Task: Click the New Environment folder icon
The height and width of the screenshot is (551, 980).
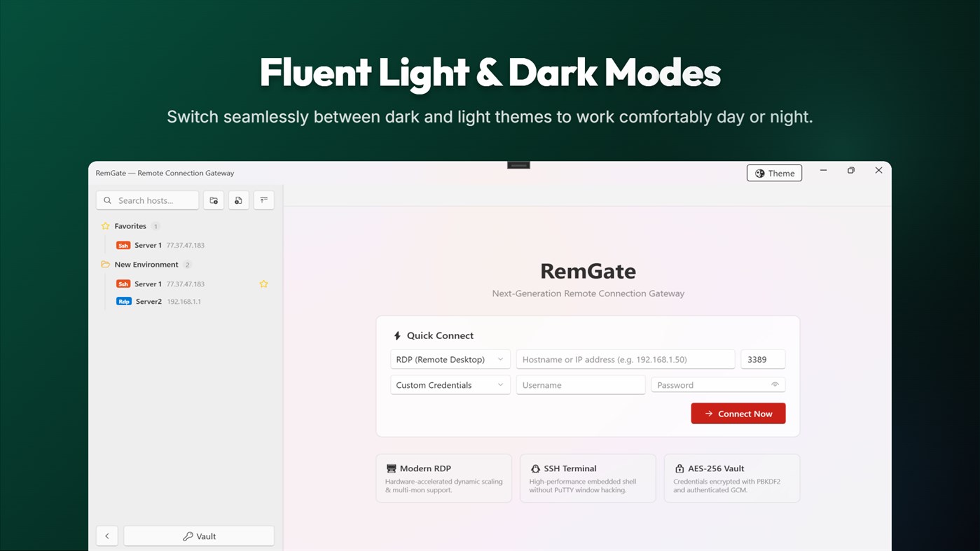Action: 106,265
